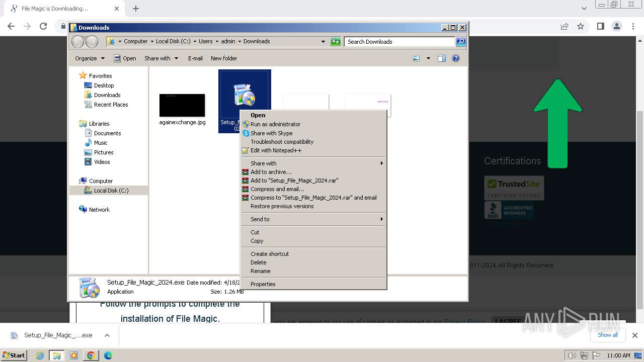Select Copy from context menu
644x362 pixels.
click(x=257, y=241)
